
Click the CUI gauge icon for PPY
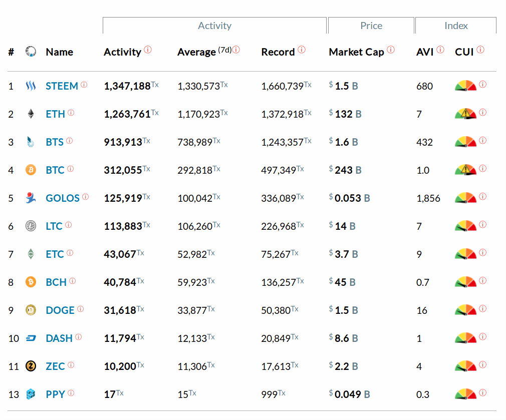465,394
